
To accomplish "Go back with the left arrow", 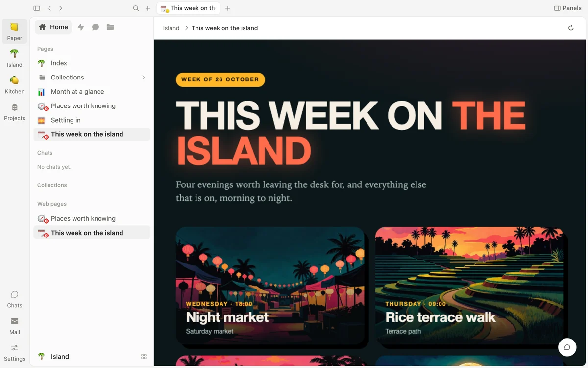I will point(49,8).
